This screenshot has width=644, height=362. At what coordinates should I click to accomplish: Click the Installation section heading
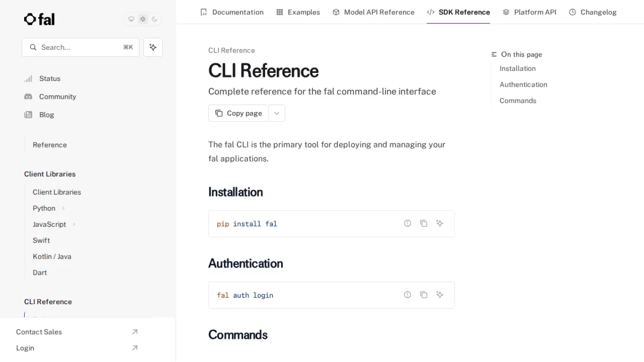pos(236,192)
